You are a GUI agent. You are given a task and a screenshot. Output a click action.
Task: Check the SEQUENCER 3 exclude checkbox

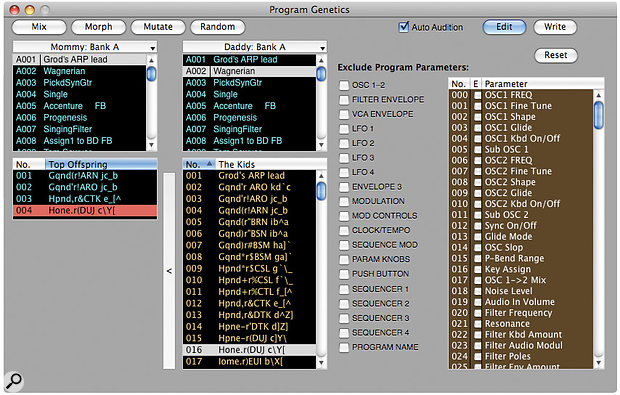[x=344, y=318]
